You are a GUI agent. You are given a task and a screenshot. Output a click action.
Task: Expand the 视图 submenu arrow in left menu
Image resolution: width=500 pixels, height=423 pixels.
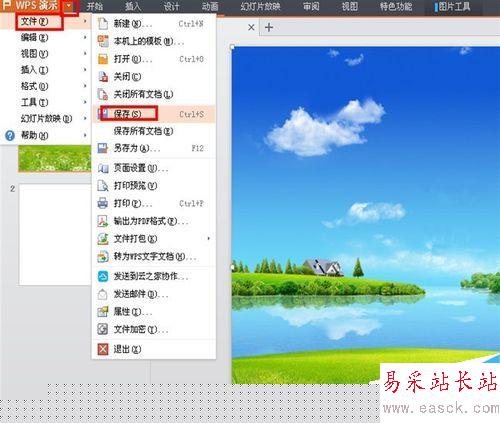click(85, 53)
